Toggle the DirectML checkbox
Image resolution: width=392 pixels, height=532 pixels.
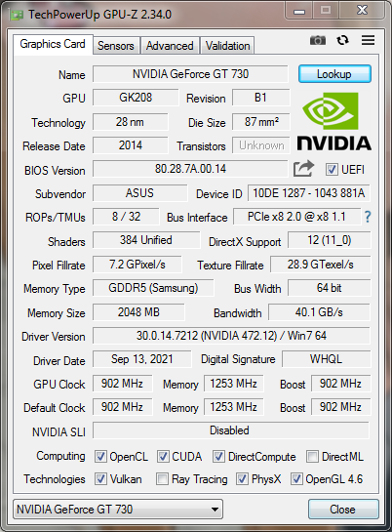click(x=312, y=456)
